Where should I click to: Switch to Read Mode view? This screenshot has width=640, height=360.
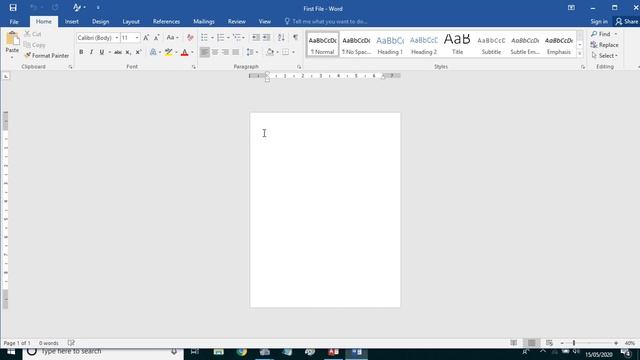pyautogui.click(x=514, y=343)
